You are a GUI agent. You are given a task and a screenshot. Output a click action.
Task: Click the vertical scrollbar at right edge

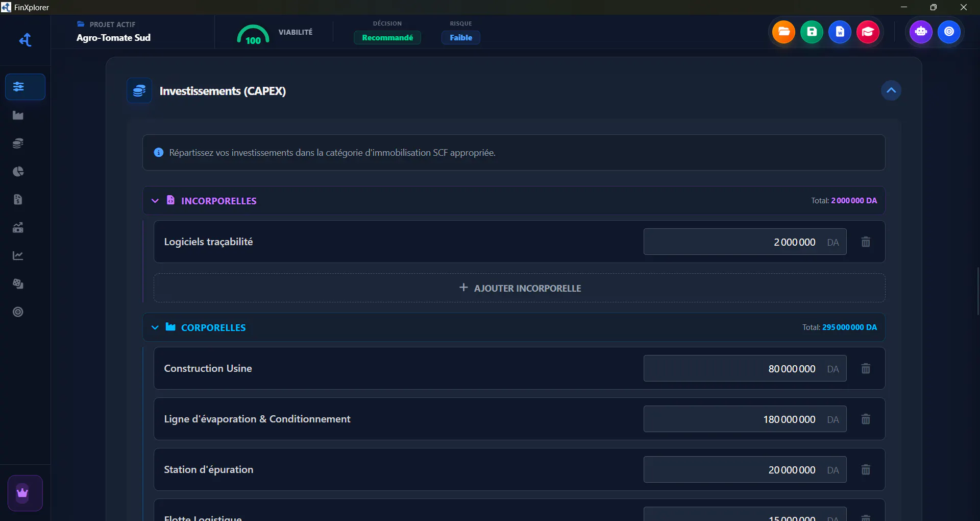coord(978,291)
